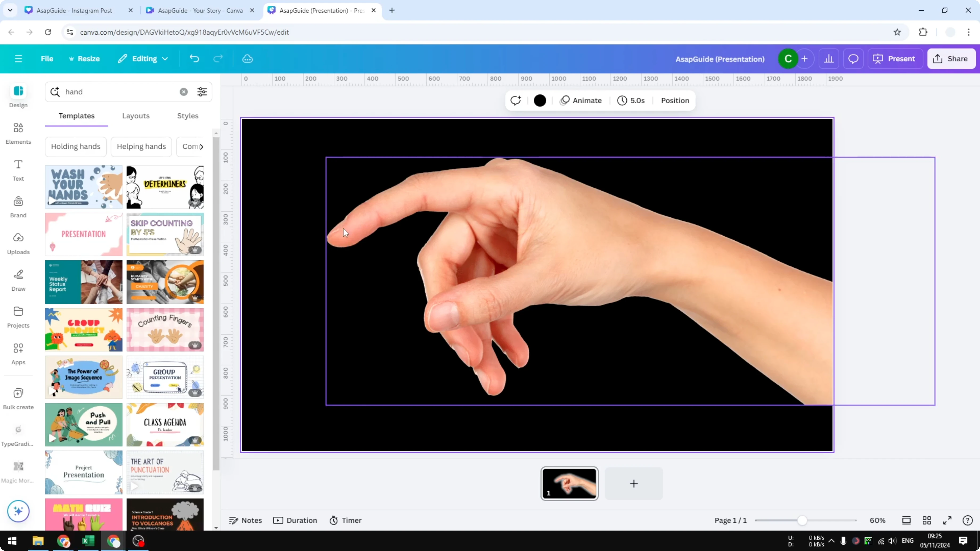Open Position settings for the image

675,100
